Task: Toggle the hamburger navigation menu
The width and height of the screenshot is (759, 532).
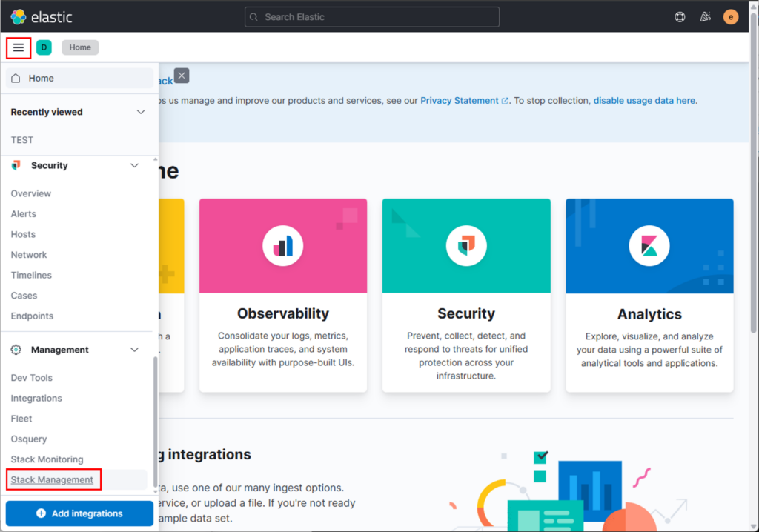Action: (x=19, y=47)
